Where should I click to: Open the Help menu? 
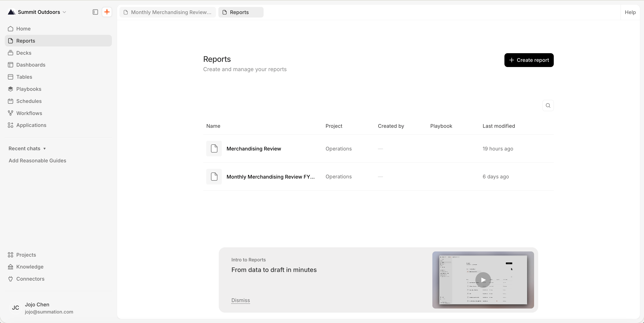tap(630, 12)
